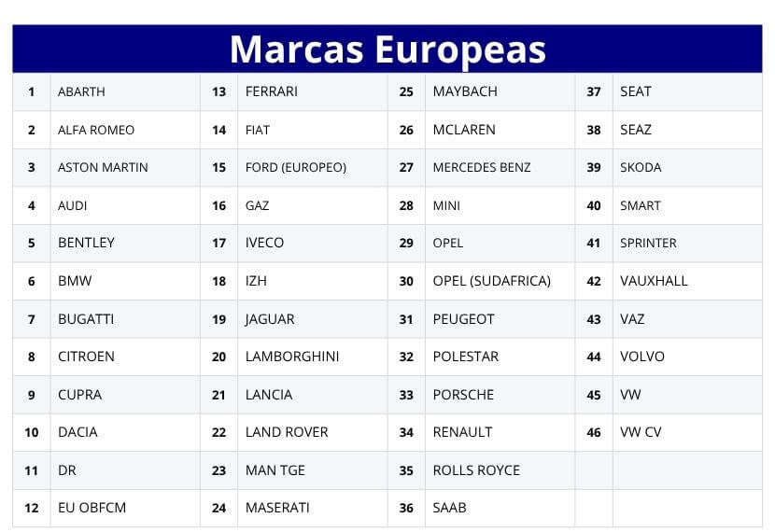
Task: Click the Marcas Europeas table header
Action: [x=387, y=49]
